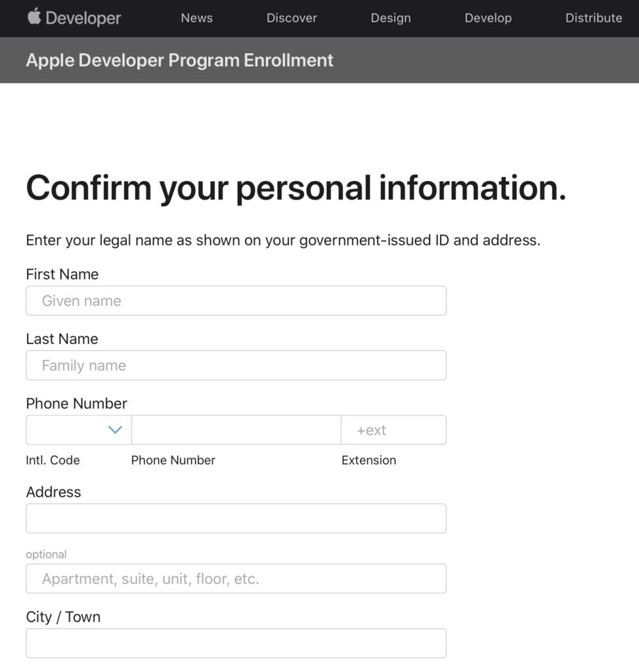Select the Apartment, suite, unit field

(236, 579)
